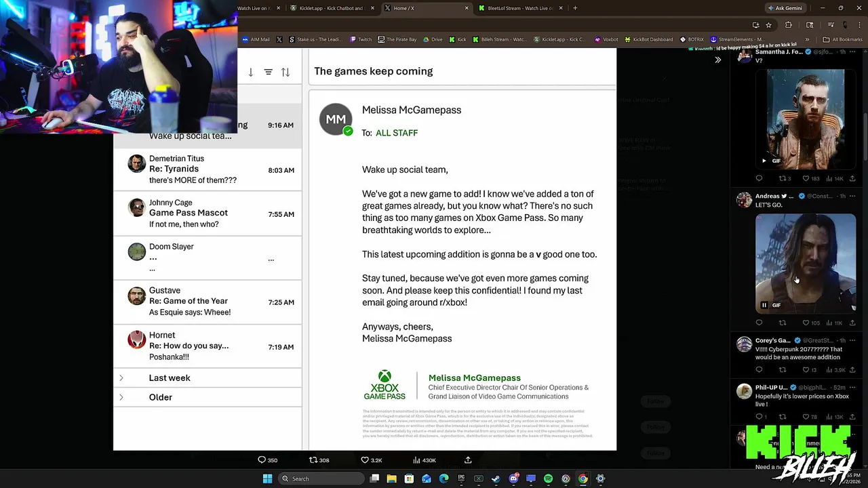Open Samantha's Cyberpunk V GIF image
The image size is (868, 488).
[x=806, y=119]
